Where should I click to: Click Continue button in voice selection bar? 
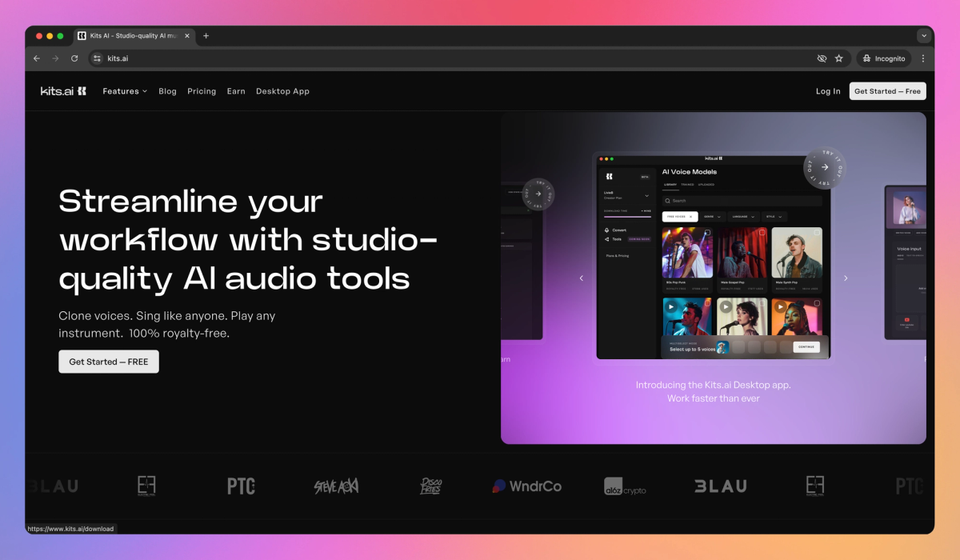(806, 347)
